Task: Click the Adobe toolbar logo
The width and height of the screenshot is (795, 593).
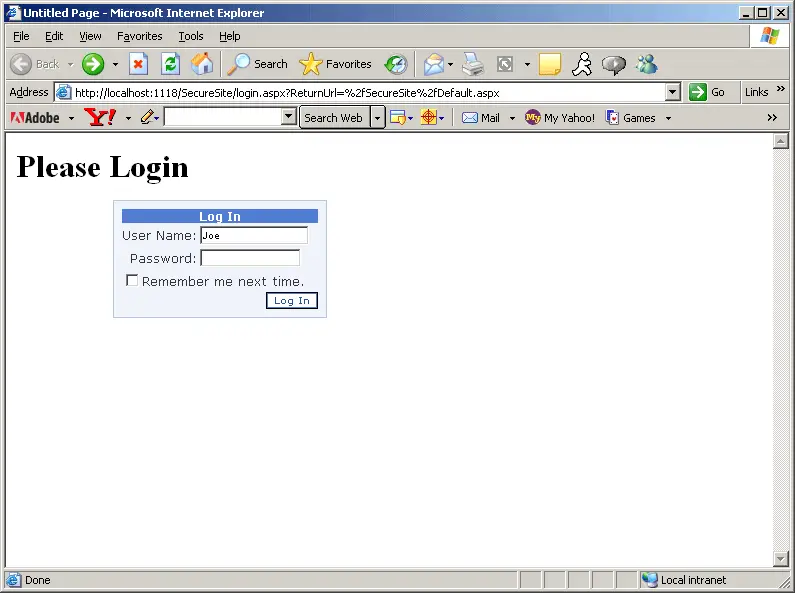Action: click(x=35, y=118)
